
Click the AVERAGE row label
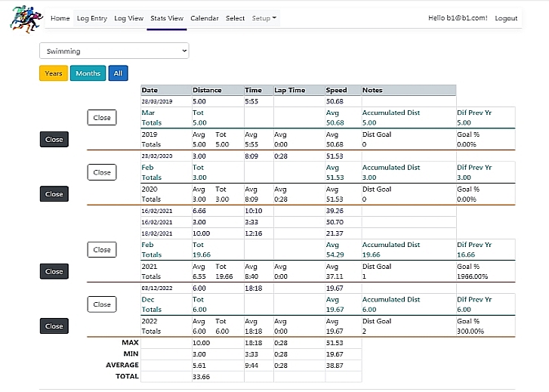click(122, 365)
